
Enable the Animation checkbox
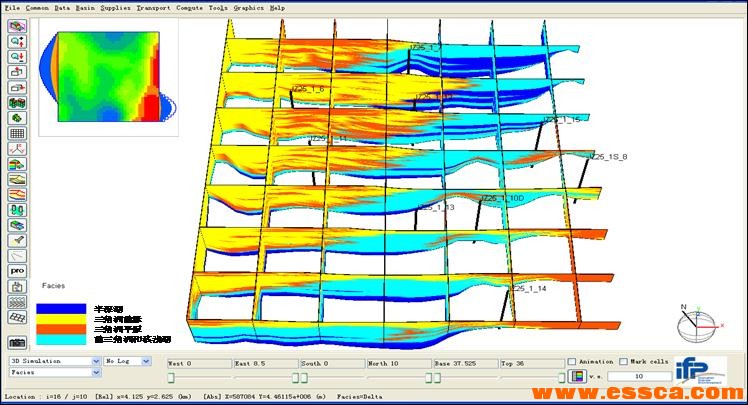pos(572,362)
